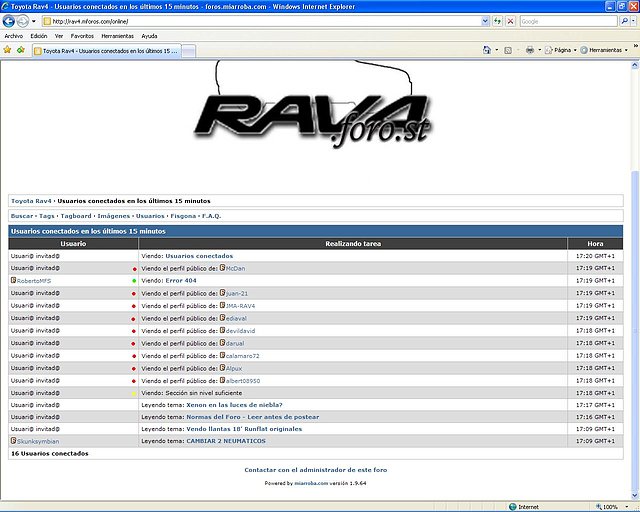Open a new blank tab

click(188, 51)
